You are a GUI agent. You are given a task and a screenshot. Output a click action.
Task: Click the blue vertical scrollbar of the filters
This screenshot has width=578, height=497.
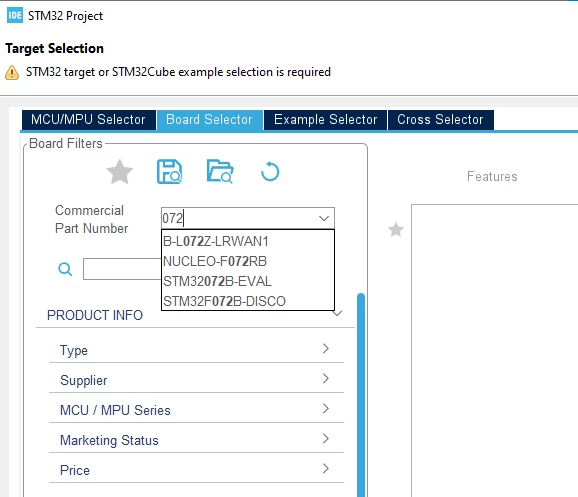point(361,395)
